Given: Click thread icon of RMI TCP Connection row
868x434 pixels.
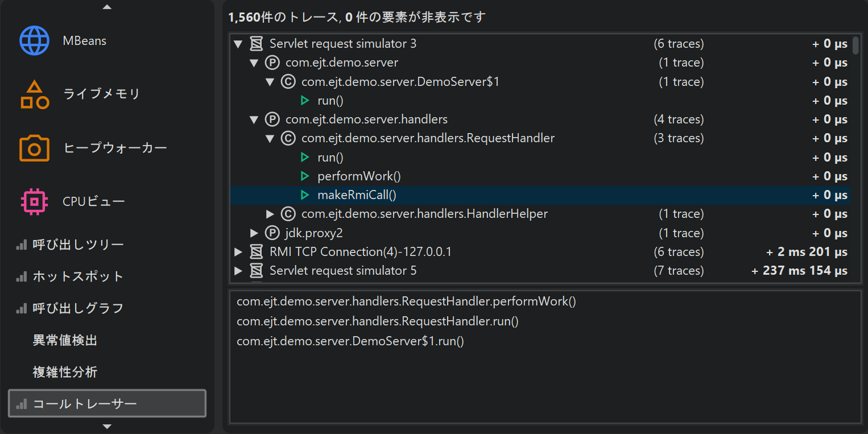Looking at the screenshot, I should 257,252.
